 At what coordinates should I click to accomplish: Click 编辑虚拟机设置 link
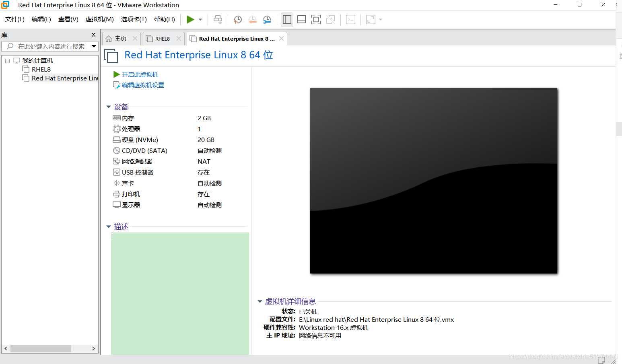click(143, 85)
